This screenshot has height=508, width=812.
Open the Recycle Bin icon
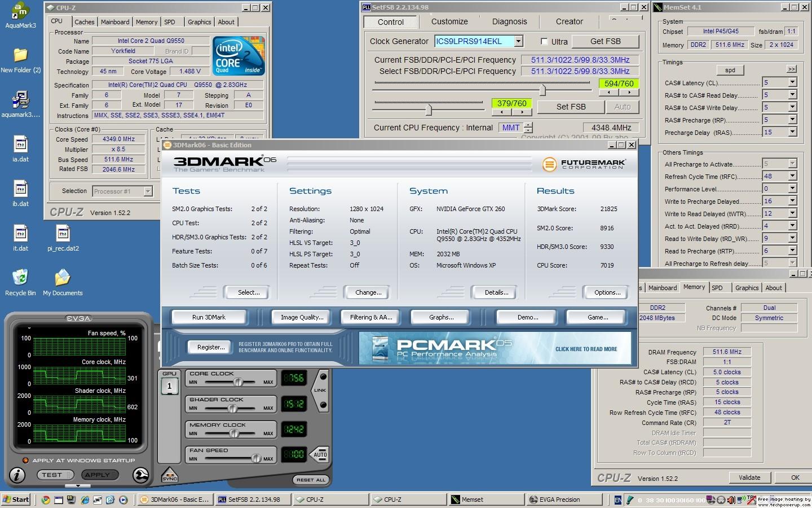pyautogui.click(x=20, y=282)
